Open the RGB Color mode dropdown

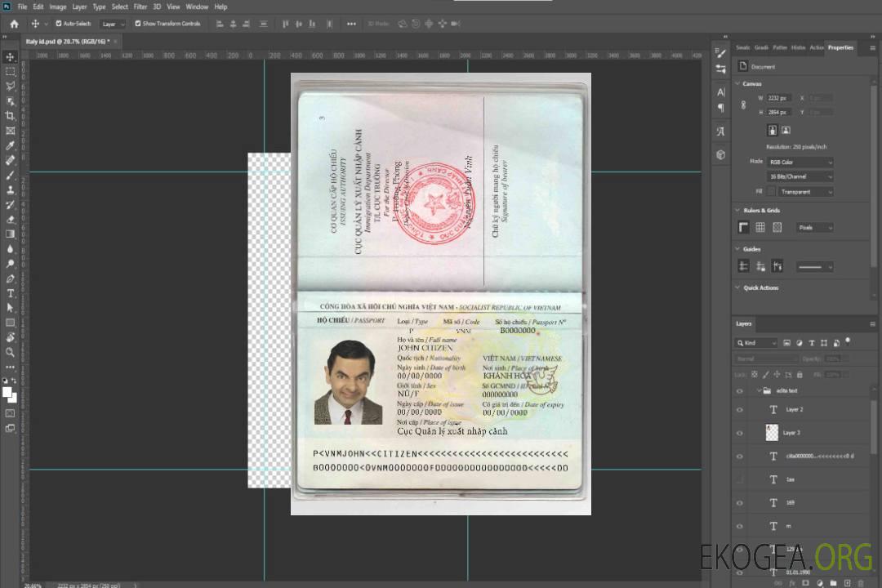click(x=800, y=162)
